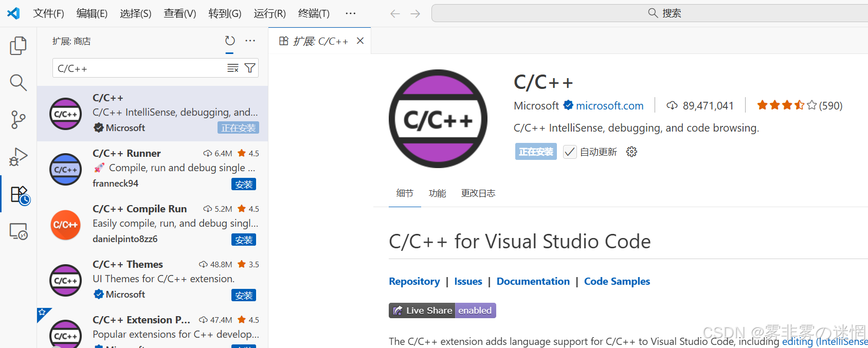Open Source Control view
Viewport: 868px width, 348px height.
click(x=19, y=120)
